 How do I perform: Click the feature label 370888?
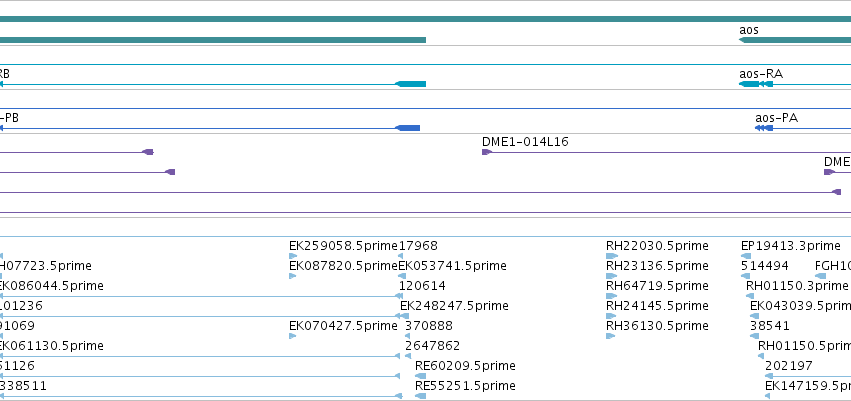429,326
